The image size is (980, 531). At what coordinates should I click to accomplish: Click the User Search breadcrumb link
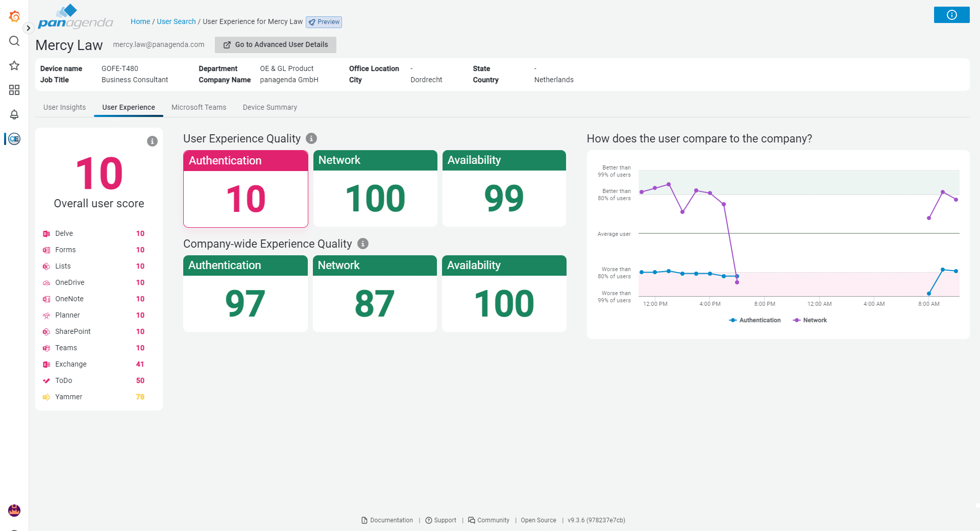(x=176, y=21)
